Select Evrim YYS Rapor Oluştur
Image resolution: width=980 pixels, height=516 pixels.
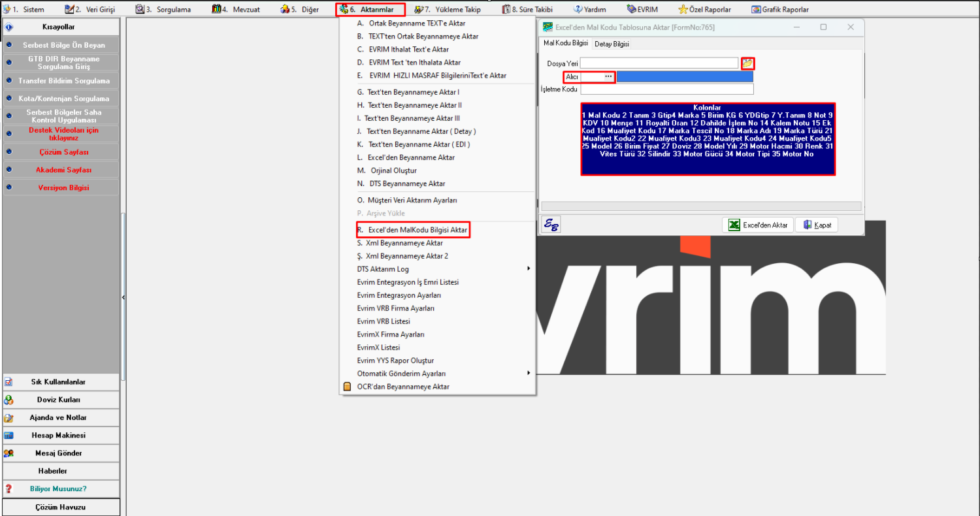coord(438,361)
